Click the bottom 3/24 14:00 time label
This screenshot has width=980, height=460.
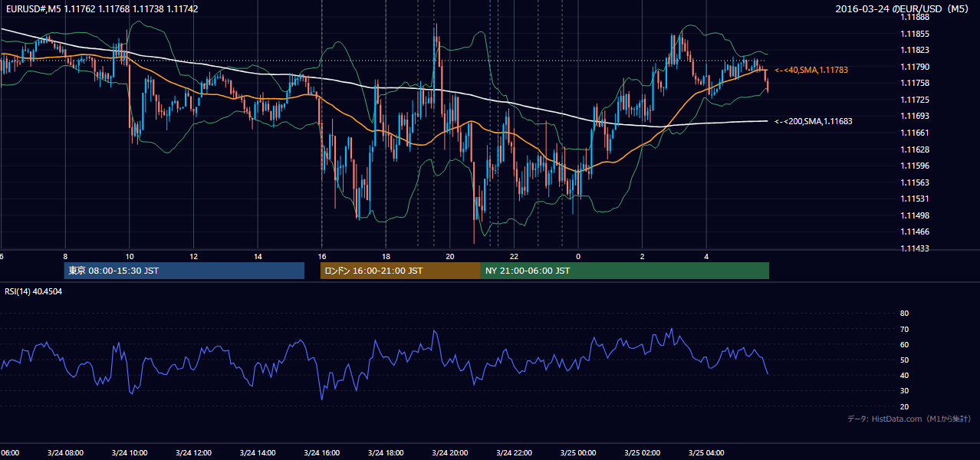point(257,453)
